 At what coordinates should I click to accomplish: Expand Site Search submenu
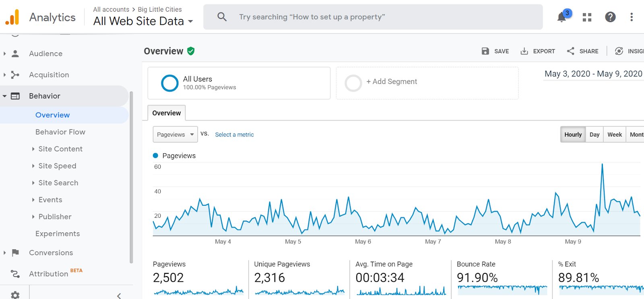tap(33, 183)
